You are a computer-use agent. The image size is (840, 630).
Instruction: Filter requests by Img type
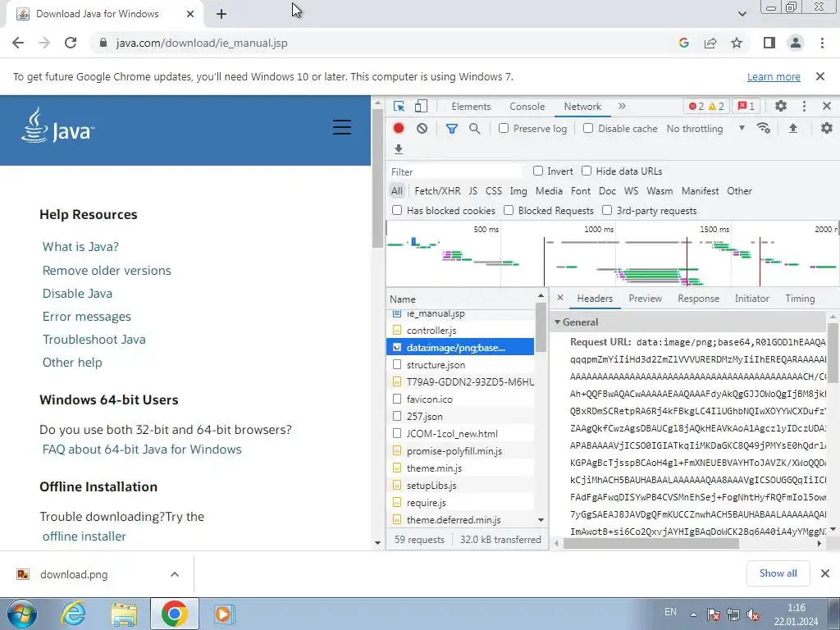(x=518, y=190)
